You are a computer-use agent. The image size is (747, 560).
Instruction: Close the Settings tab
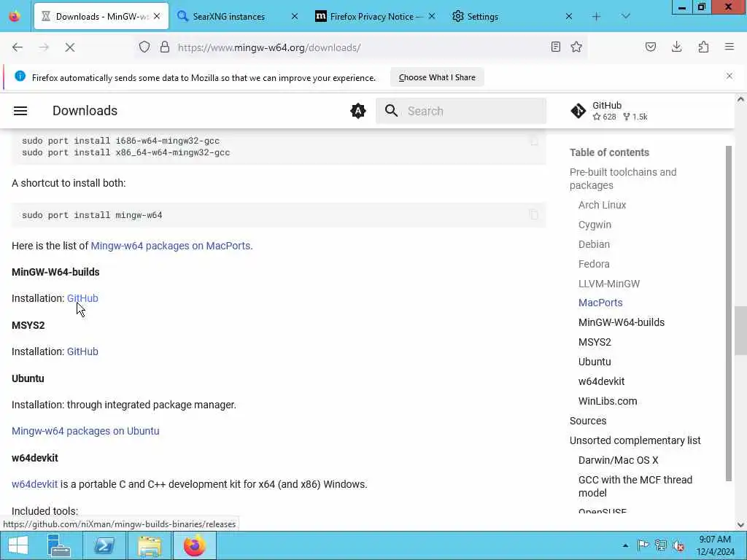[569, 17]
